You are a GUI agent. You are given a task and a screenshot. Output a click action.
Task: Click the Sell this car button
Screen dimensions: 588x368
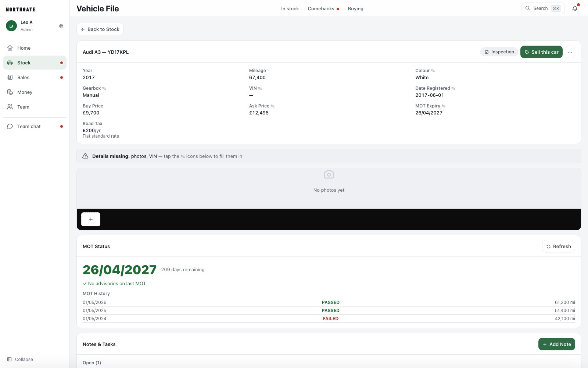[541, 52]
